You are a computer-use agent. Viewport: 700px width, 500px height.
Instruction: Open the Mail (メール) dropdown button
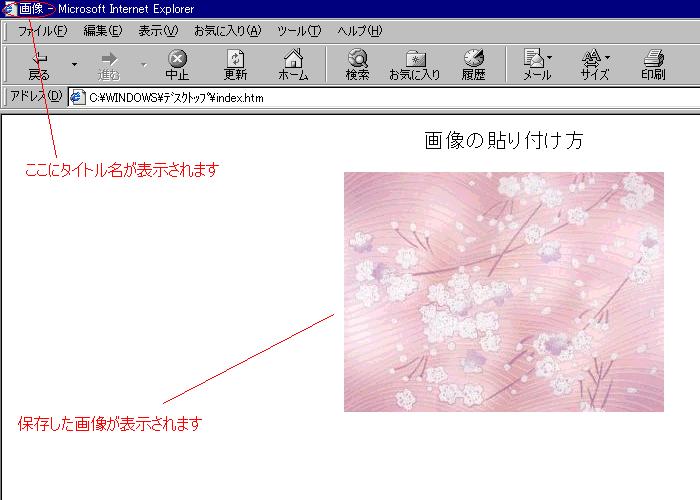click(x=537, y=65)
